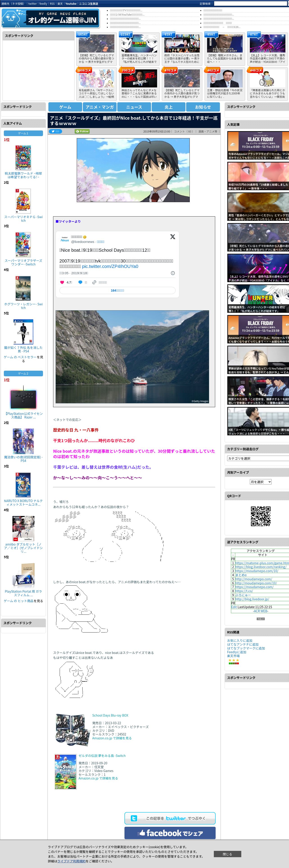The width and height of the screenshot is (289, 868).
Task: Open the pic.twitter.com/ZP4IhOUYa0 link
Action: [110, 266]
